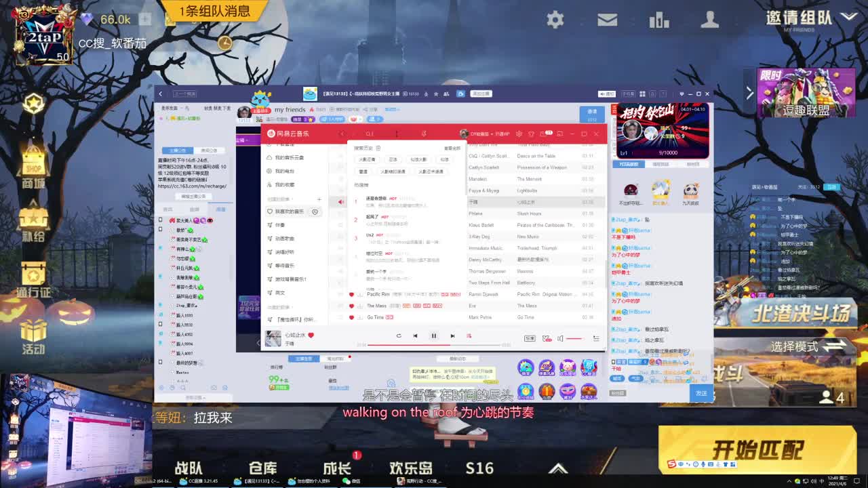Screen dimensions: 868x488
Task: Switch to 7日贡献榜 tab in CC window
Action: (628, 164)
